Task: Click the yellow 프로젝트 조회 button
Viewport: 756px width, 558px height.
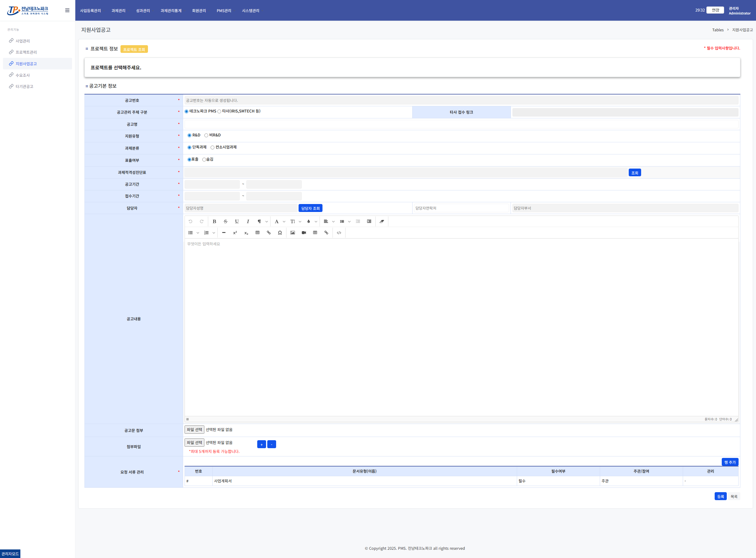Action: [134, 49]
